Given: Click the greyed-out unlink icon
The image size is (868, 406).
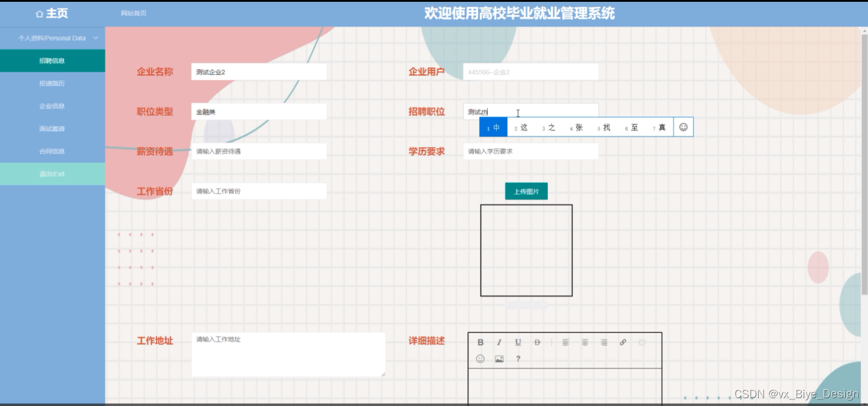Looking at the screenshot, I should pos(642,342).
